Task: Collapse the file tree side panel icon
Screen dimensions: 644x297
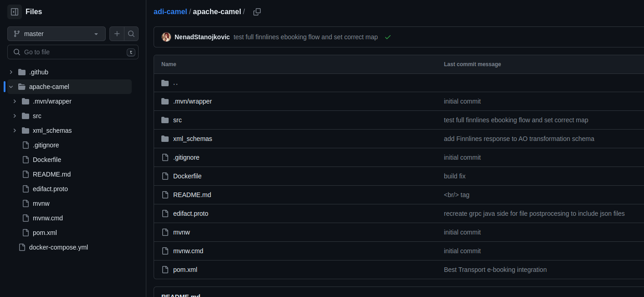Action: pyautogui.click(x=15, y=12)
